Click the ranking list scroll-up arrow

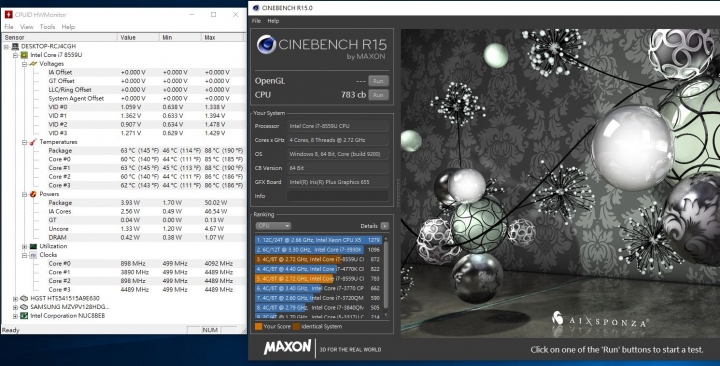(x=386, y=239)
